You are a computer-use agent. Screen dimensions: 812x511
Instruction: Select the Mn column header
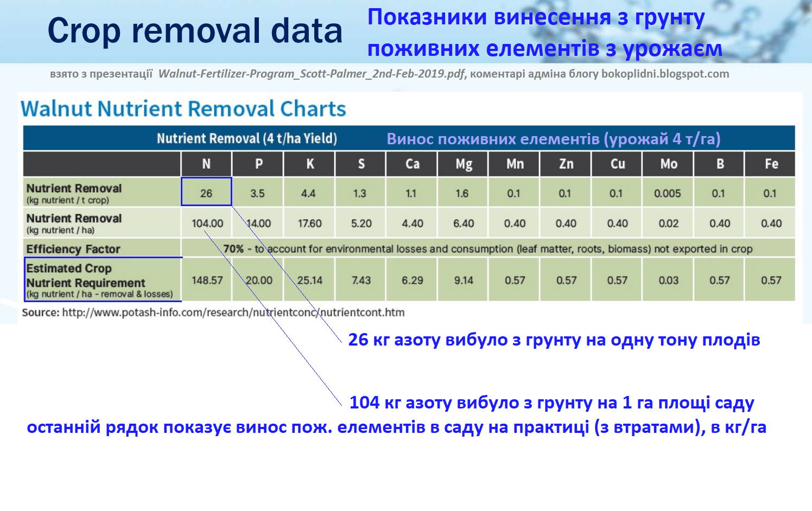point(515,164)
